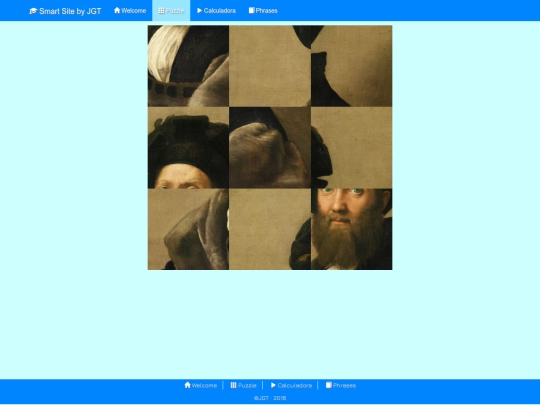This screenshot has width=540, height=405.
Task: Click the play icon in the footer
Action: tap(273, 385)
